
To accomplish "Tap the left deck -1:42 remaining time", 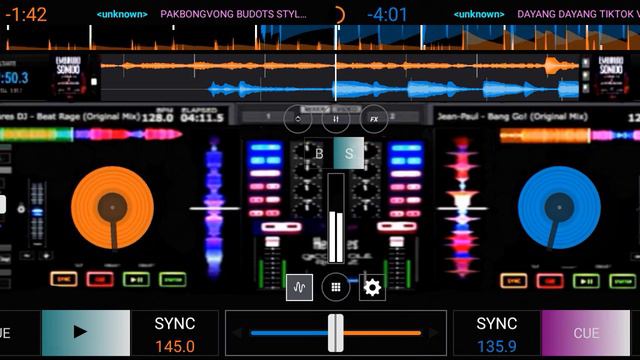I will [x=27, y=15].
